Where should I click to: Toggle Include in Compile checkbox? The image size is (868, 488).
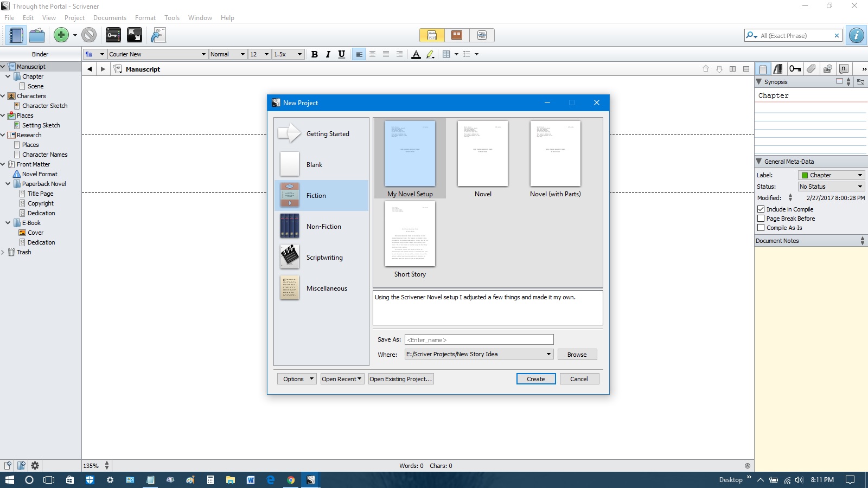pyautogui.click(x=761, y=209)
